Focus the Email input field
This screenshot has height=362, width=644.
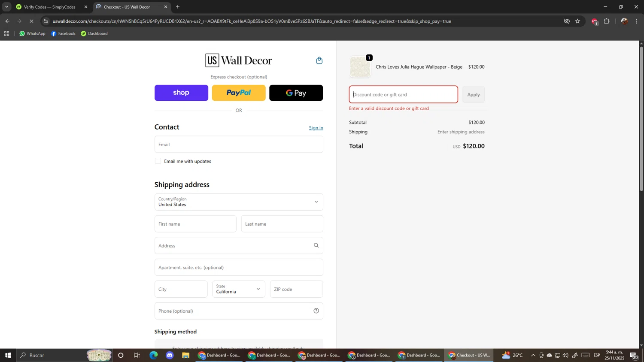click(239, 145)
